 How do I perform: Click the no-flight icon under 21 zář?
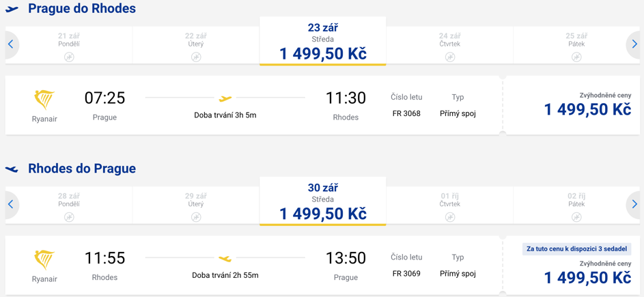pos(69,57)
